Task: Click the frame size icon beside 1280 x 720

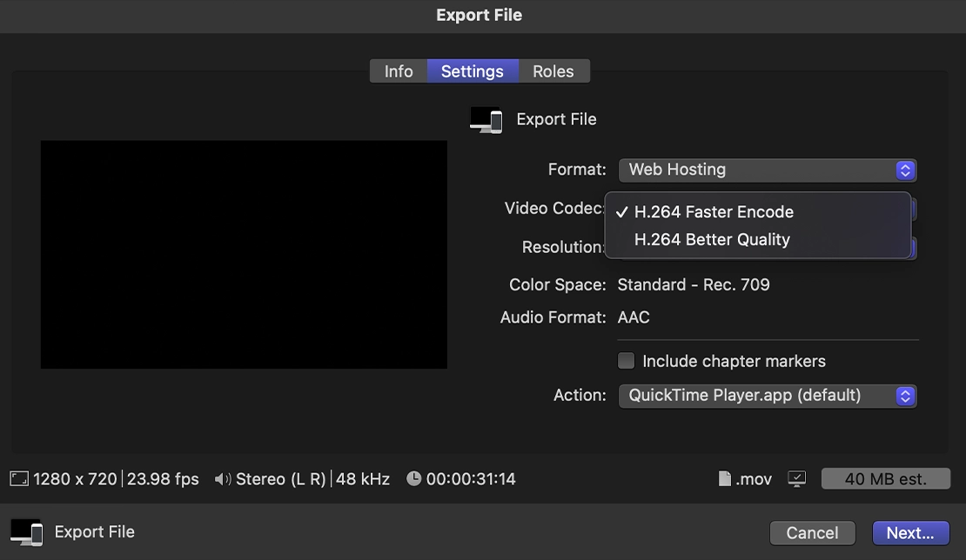Action: click(x=19, y=479)
